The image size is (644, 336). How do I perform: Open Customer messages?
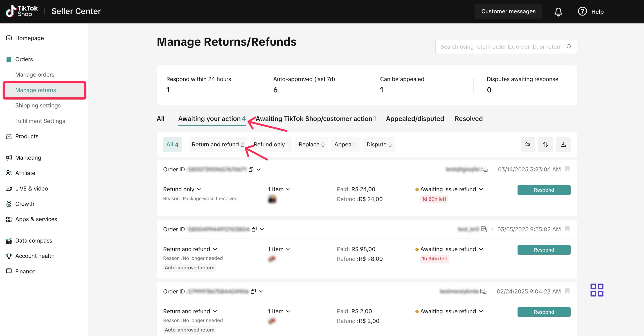pos(508,11)
